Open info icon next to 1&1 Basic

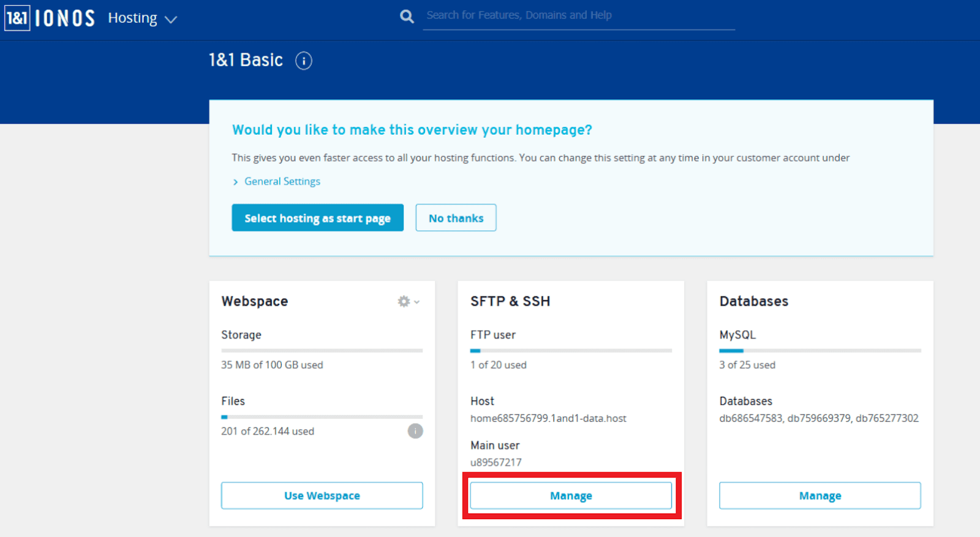304,61
